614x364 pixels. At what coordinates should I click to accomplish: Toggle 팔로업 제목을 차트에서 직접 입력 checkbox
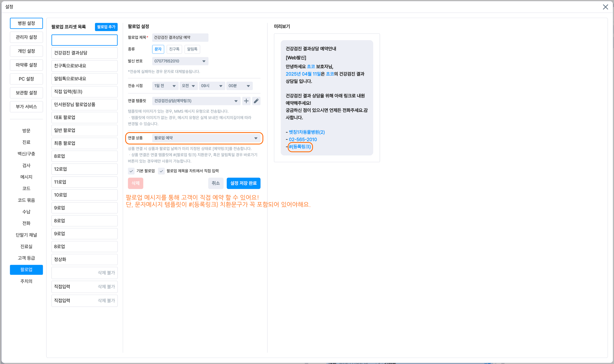[161, 171]
